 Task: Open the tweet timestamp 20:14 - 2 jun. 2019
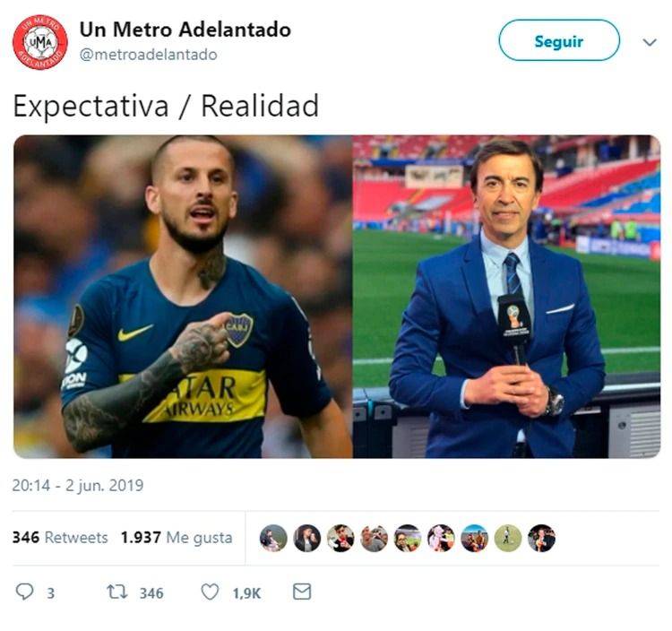tap(78, 485)
